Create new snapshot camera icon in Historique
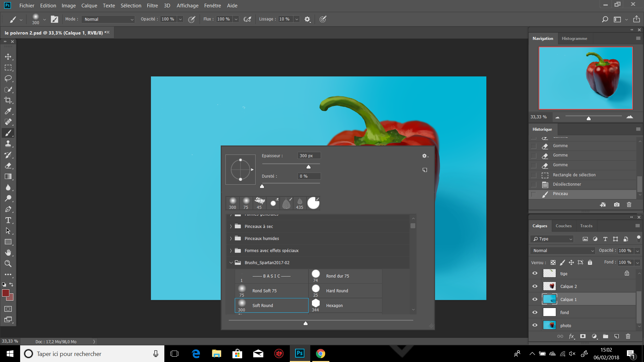The height and width of the screenshot is (362, 644). coord(616,204)
